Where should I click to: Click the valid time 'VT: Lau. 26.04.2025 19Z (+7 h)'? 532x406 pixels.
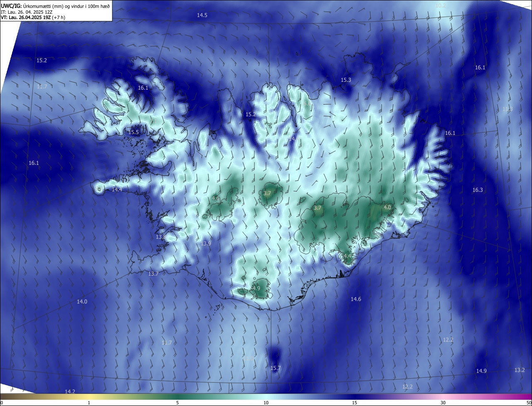(33, 17)
